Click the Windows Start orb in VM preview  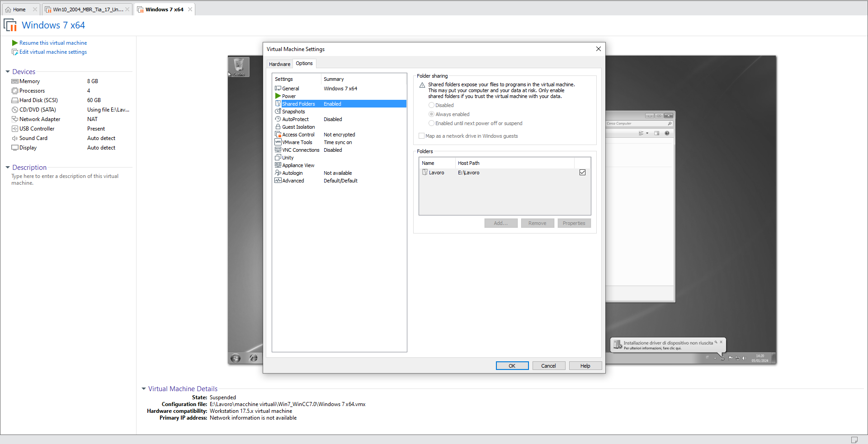[236, 358]
